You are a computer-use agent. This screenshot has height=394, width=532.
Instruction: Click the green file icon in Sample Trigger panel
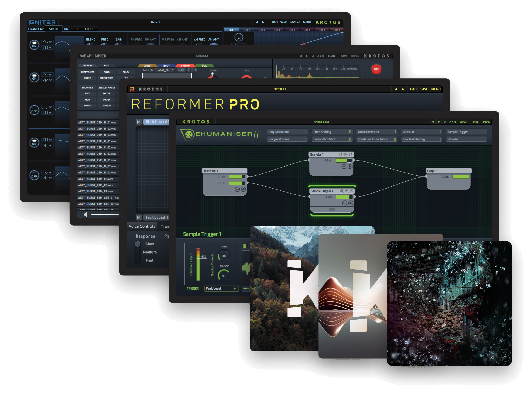coord(245,246)
